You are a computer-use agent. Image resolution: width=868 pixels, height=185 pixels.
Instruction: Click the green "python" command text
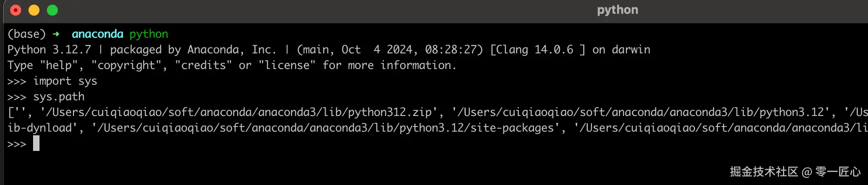[149, 34]
